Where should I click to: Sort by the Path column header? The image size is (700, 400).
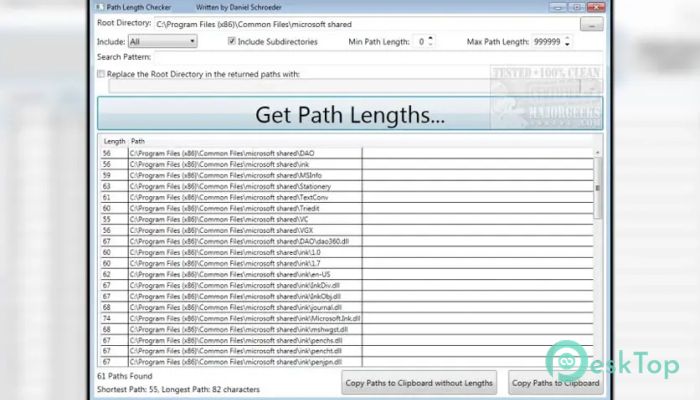(x=138, y=141)
